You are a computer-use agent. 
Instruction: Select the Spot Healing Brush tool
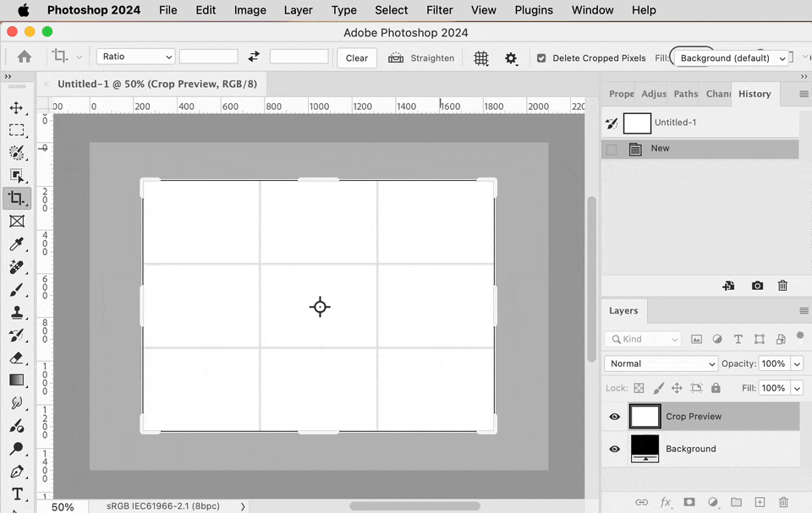click(x=17, y=267)
